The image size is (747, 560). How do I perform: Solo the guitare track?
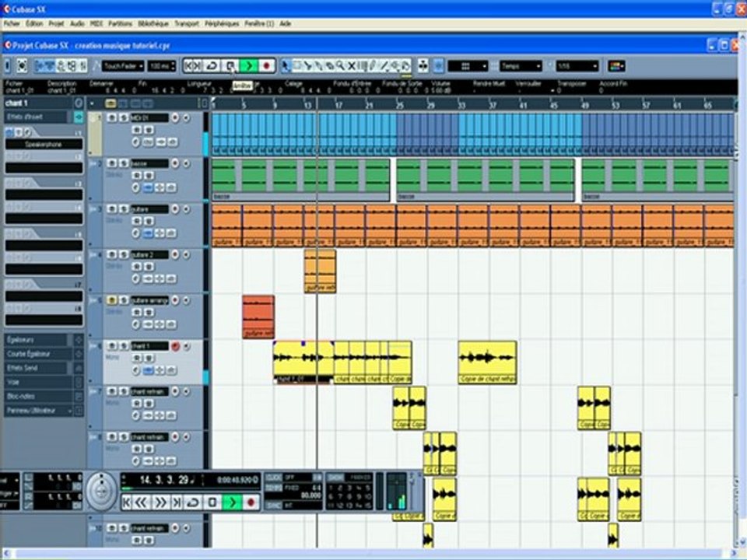click(x=124, y=209)
